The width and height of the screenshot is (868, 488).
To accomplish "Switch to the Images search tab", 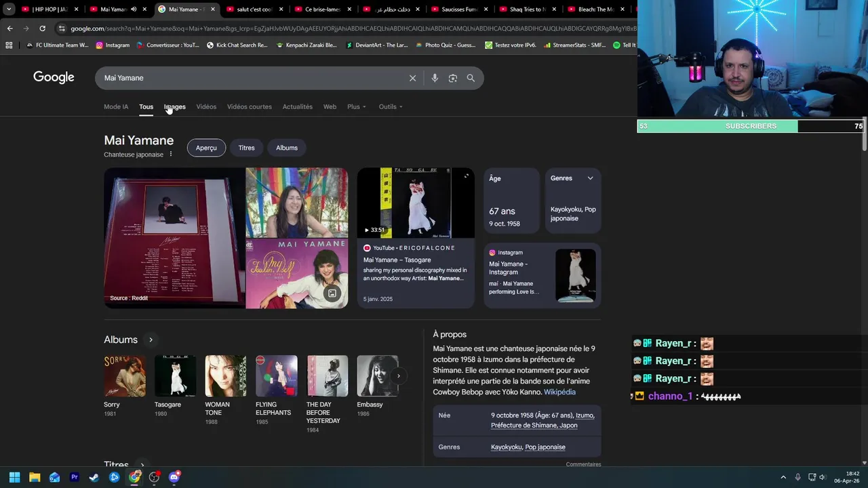I will tap(175, 106).
